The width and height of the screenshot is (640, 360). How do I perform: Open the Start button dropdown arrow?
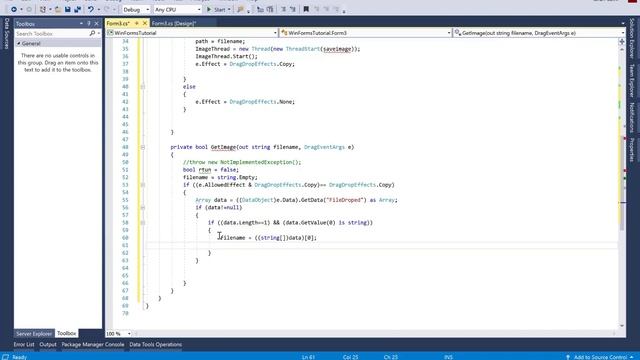click(x=229, y=9)
